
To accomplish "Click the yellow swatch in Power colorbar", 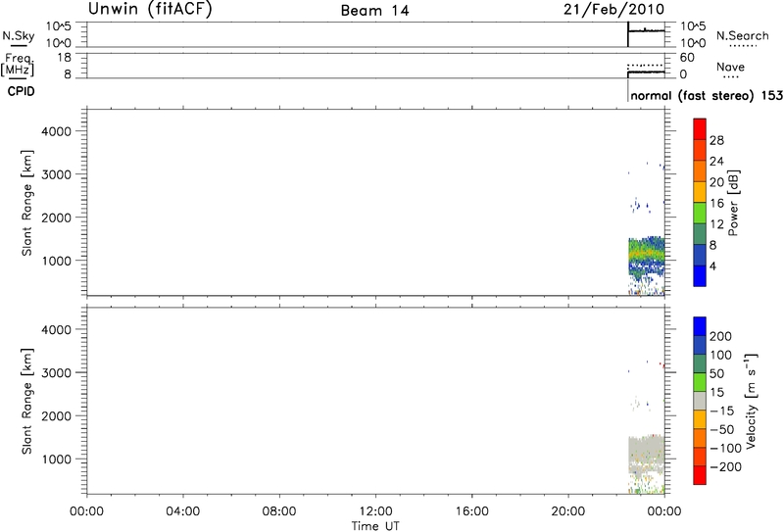I will coord(700,192).
